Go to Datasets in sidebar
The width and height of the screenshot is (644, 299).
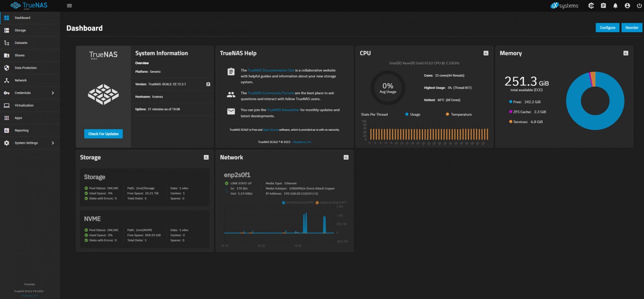tap(21, 43)
